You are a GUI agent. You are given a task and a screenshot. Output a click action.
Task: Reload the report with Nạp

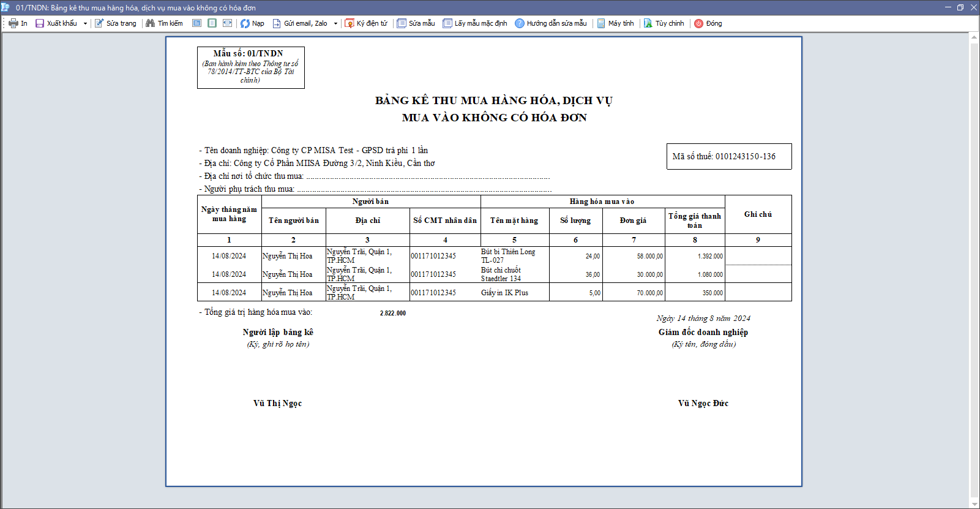[x=252, y=23]
